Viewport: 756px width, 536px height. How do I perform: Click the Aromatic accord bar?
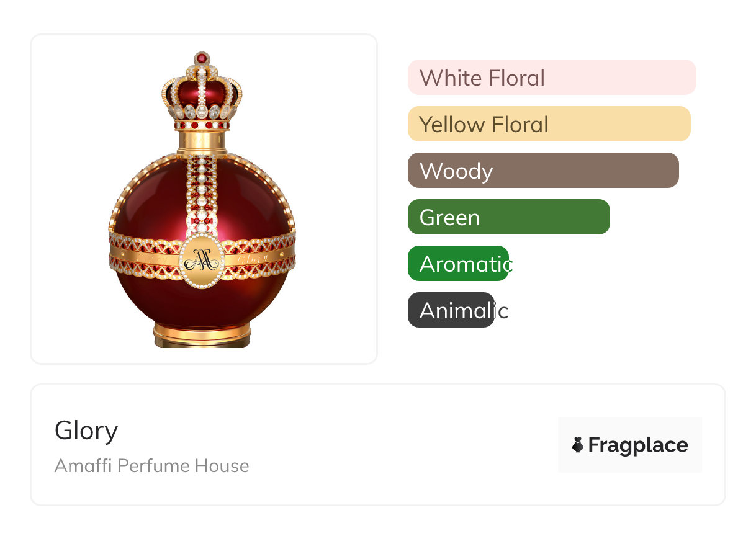459,264
